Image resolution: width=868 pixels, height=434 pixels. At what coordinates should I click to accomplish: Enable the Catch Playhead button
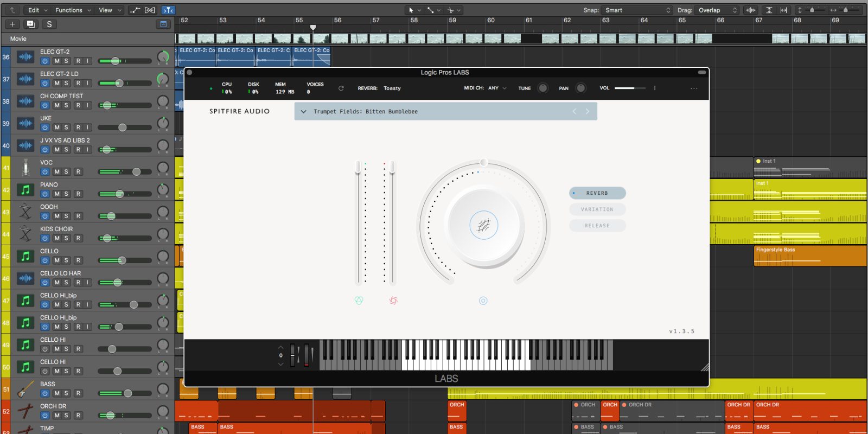[x=169, y=10]
